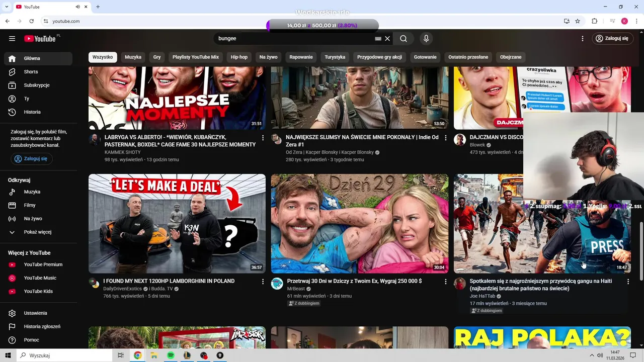Select Playlisty YouTube Mix chip
The height and width of the screenshot is (362, 644).
(x=196, y=57)
